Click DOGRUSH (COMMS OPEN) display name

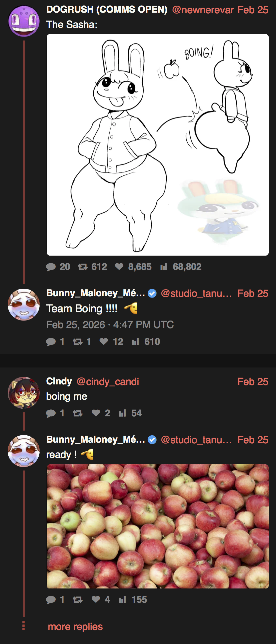click(107, 10)
